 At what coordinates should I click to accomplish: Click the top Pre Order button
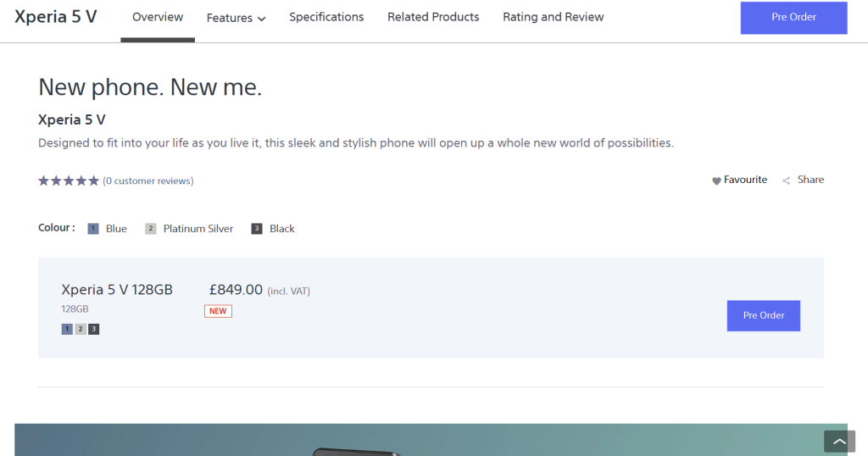793,18
